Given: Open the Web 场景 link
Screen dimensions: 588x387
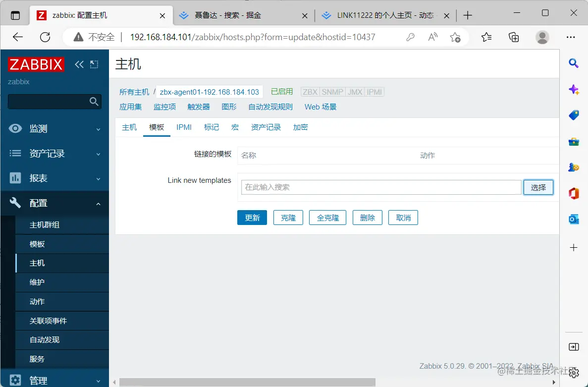Looking at the screenshot, I should point(321,107).
